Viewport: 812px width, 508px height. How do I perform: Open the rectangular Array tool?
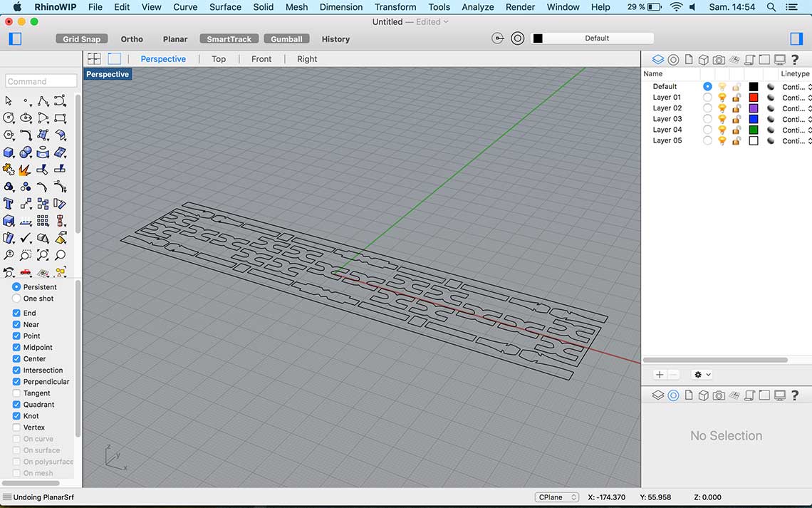43,221
